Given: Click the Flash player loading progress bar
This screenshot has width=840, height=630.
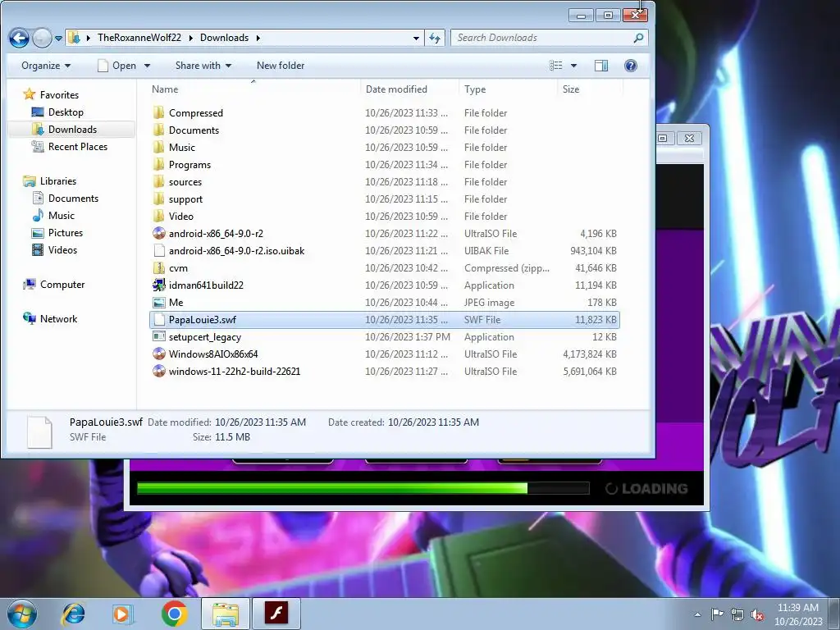Looking at the screenshot, I should (363, 488).
